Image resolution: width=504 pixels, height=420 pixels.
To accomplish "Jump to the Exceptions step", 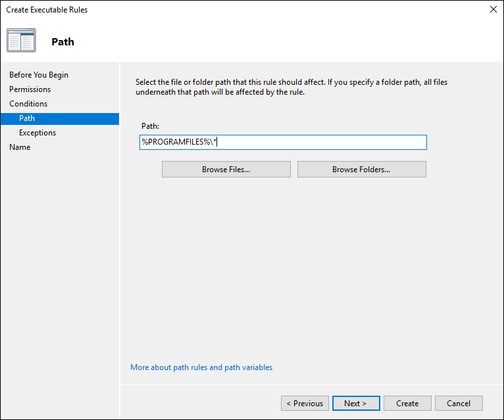I will coord(38,133).
